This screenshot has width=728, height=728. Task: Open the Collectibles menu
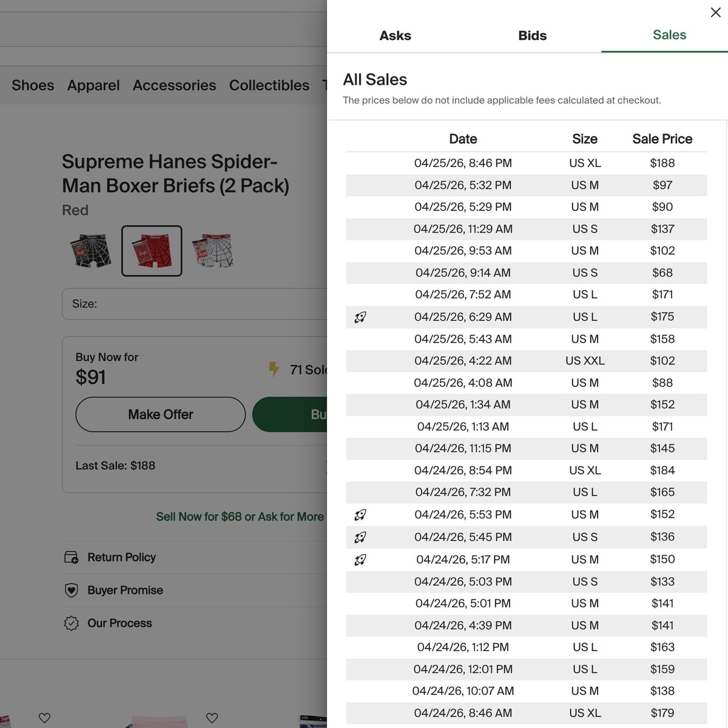(269, 86)
